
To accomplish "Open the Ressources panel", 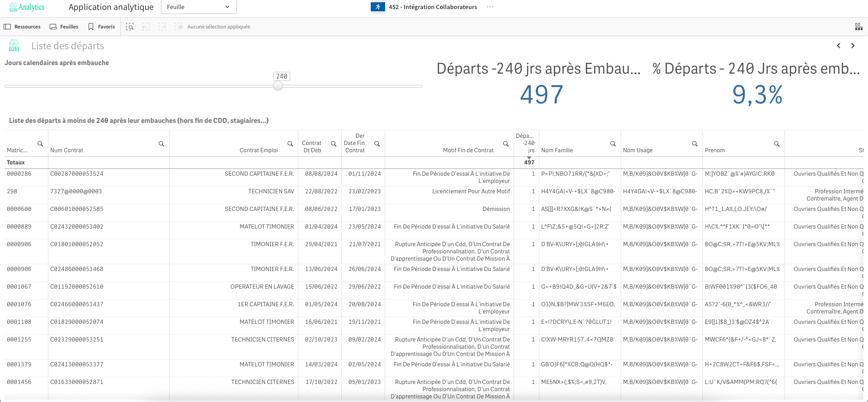I will point(22,27).
